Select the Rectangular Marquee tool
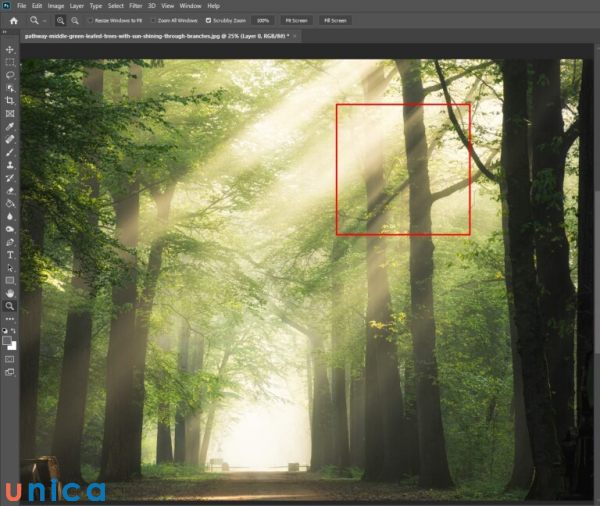Screen dimensions: 600x506 coord(10,62)
